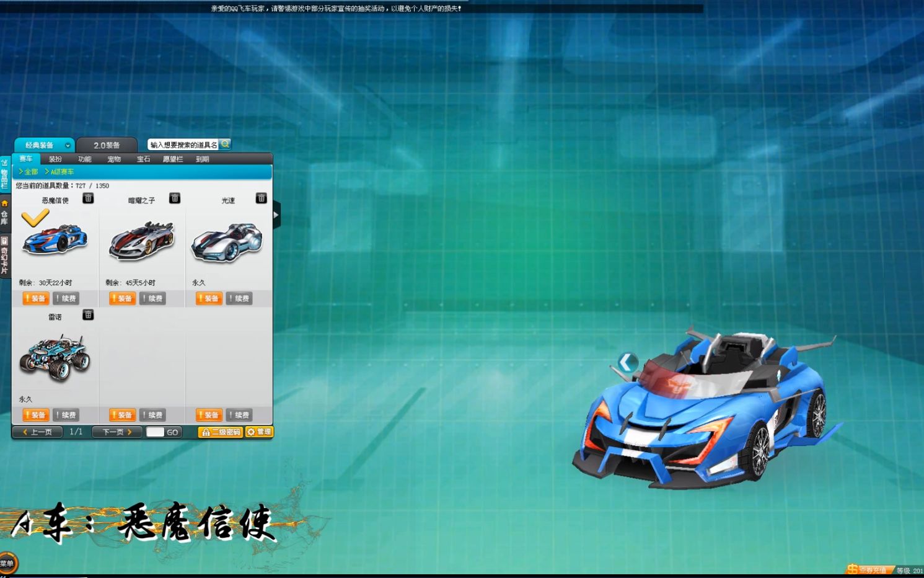Screen dimensions: 924x578
Task: Expand the A级赛车 category filter
Action: coord(59,172)
